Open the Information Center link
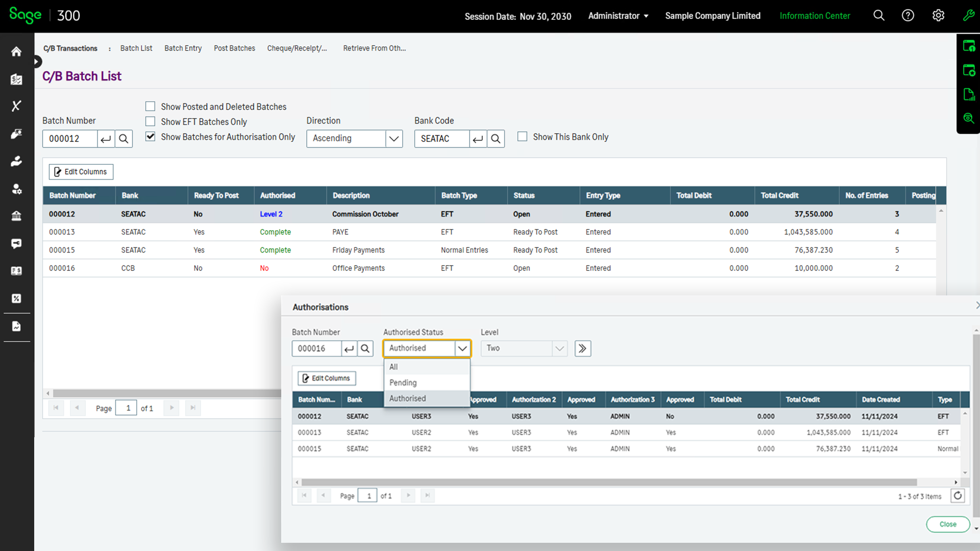Screen dimensions: 980x551 815,16
